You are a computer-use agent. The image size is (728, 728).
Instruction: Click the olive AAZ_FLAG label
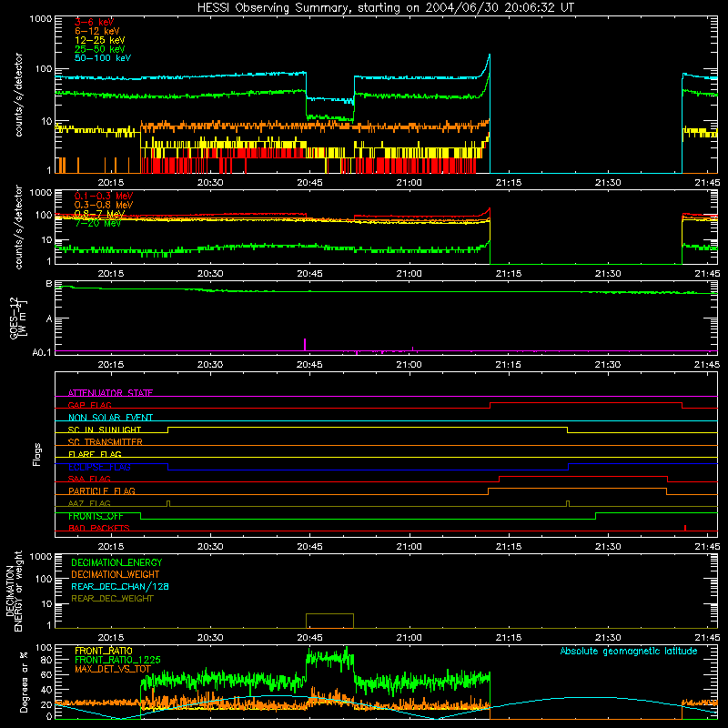coord(89,503)
